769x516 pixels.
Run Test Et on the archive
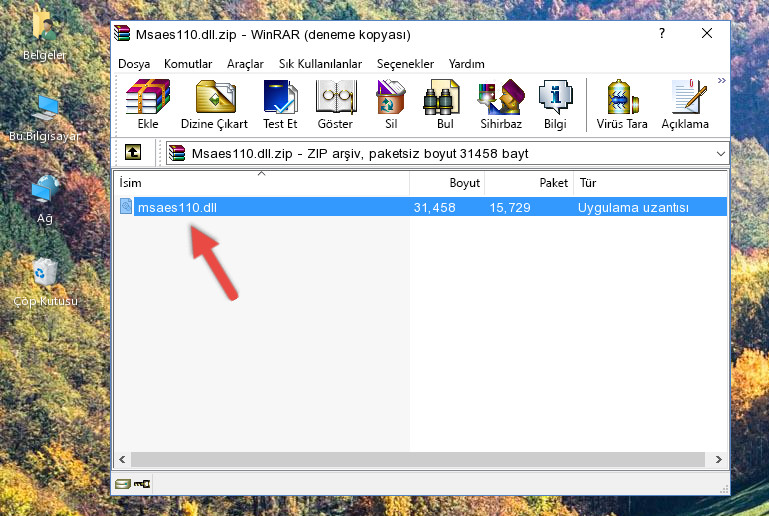(280, 104)
